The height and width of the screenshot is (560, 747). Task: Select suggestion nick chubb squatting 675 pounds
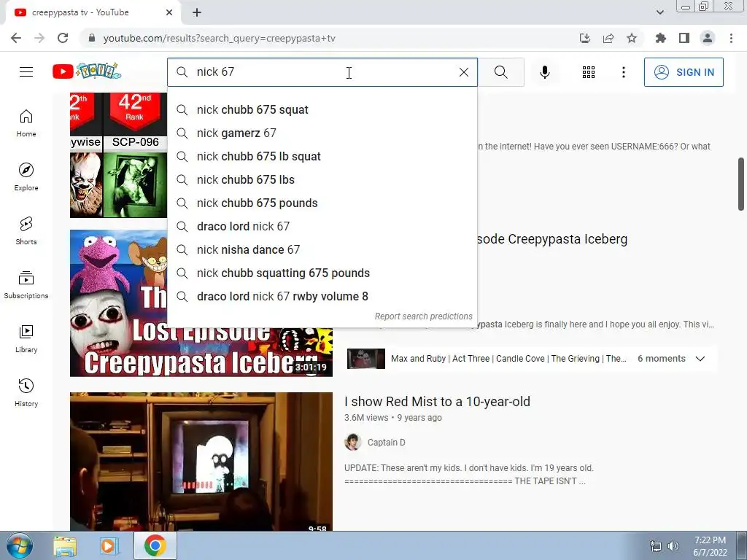coord(322,273)
